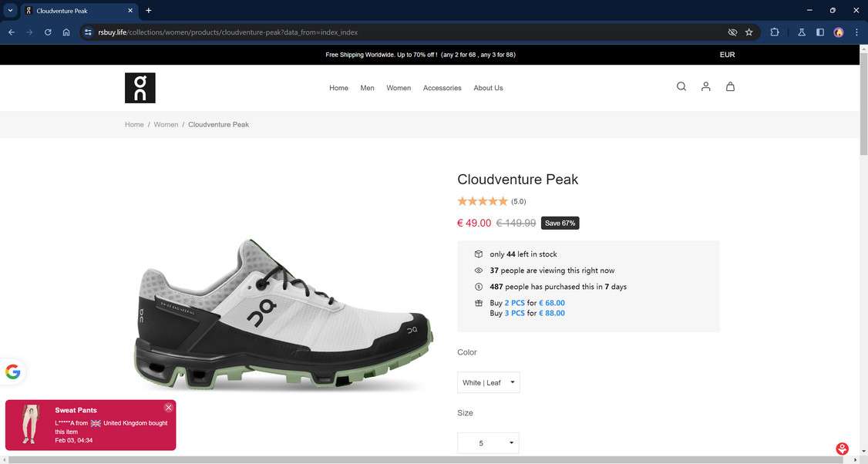Click the crossed-out € 149.99 price
Screen dimensions: 868x464
click(516, 224)
